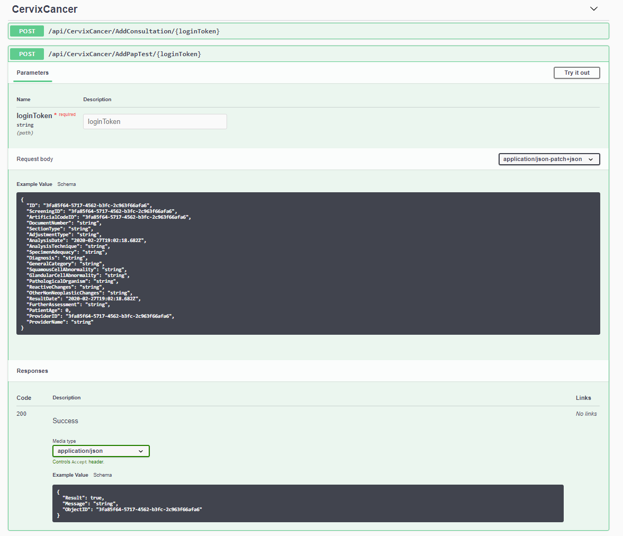This screenshot has width=623, height=536.
Task: Click the response JSON example block
Action: [308, 503]
